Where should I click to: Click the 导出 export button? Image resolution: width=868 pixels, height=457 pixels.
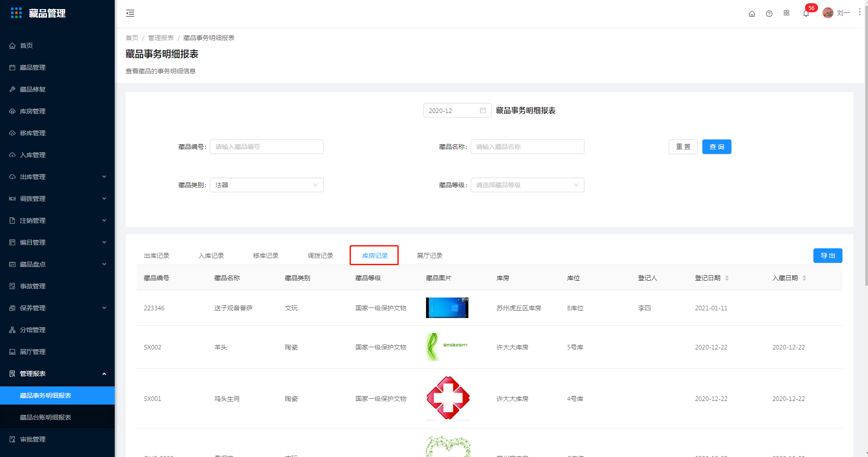pos(828,256)
